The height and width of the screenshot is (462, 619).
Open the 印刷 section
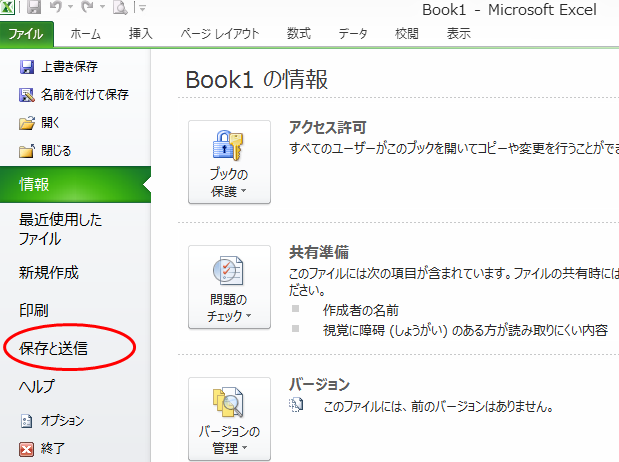pos(34,310)
